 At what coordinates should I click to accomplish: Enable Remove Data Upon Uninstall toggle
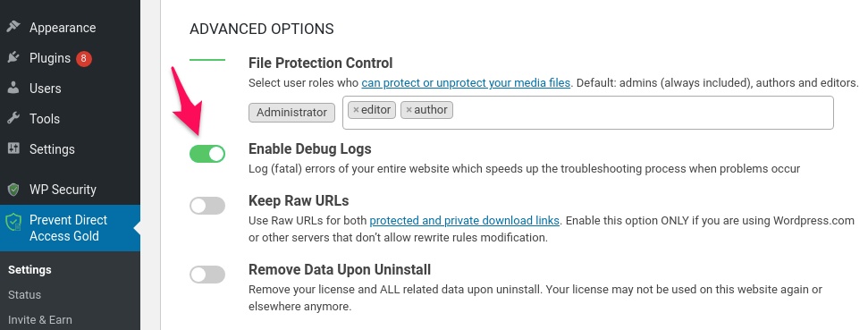[207, 274]
